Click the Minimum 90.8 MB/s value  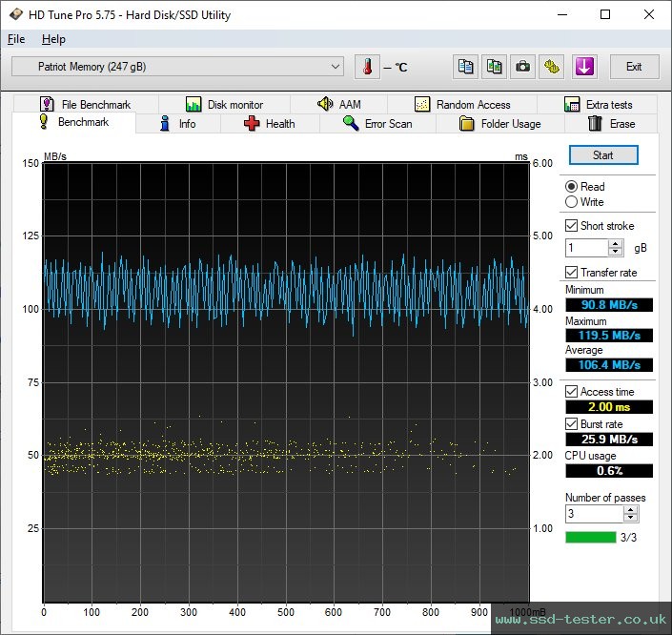click(609, 305)
